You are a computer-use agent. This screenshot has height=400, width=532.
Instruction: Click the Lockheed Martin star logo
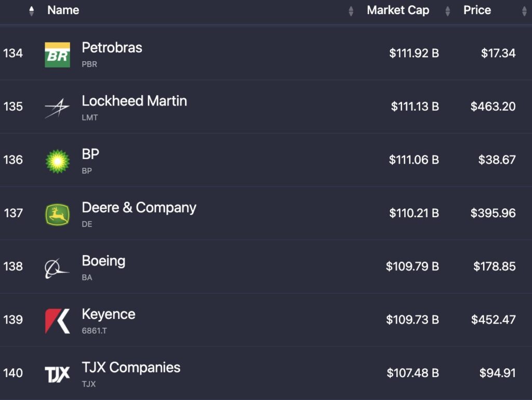tap(57, 108)
